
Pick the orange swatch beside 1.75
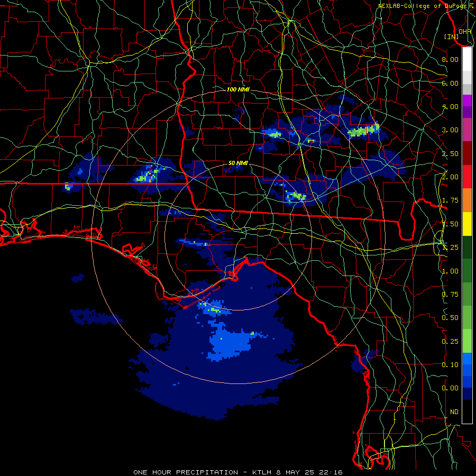pos(467,200)
